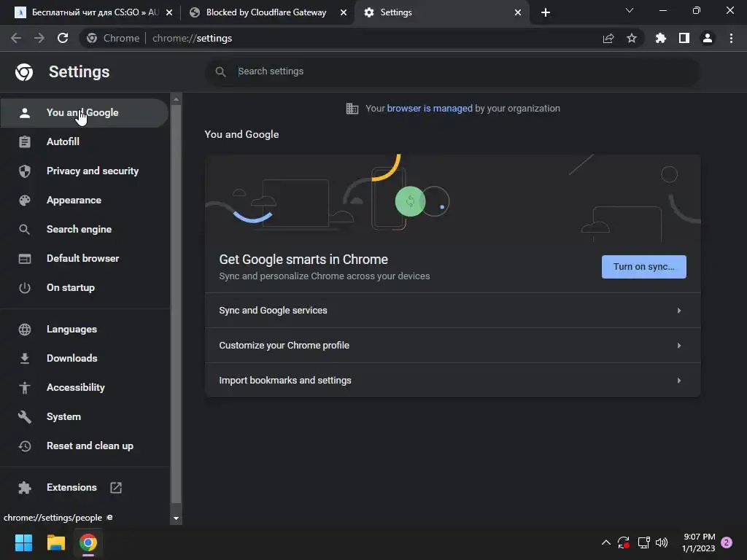Click the Chrome logo beside Settings title
Viewport: 747px width, 560px height.
coord(24,72)
